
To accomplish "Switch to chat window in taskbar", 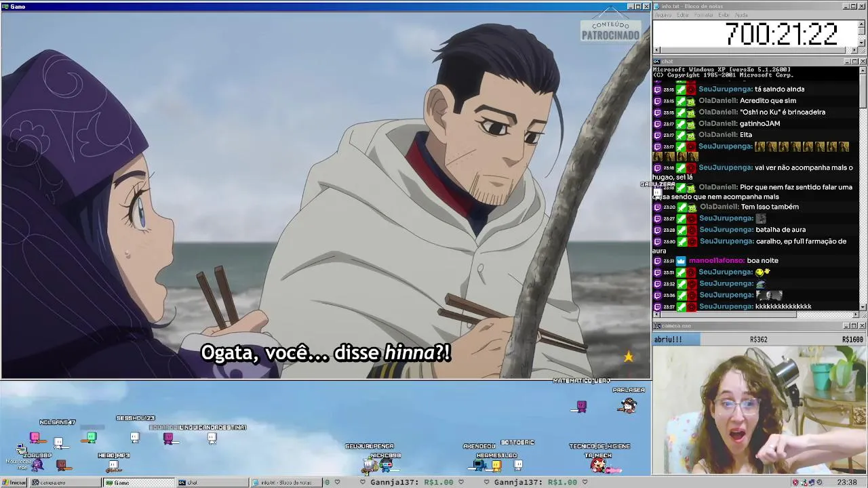I will pos(212,483).
